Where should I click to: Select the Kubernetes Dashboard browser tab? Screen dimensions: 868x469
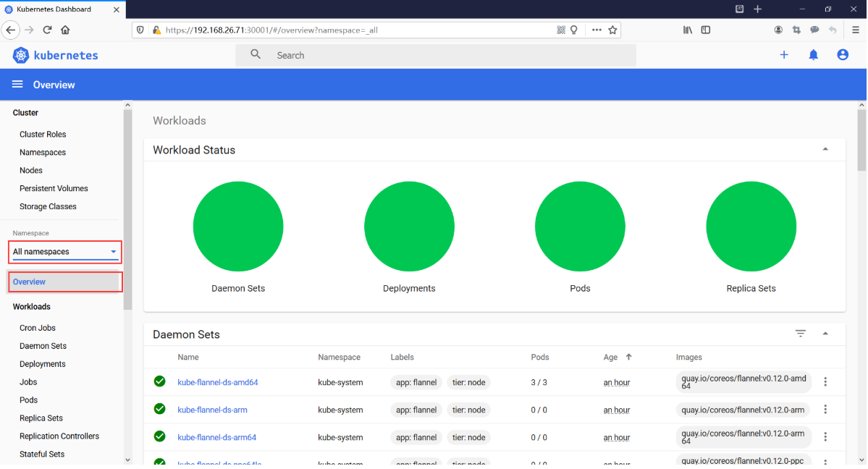[62, 9]
